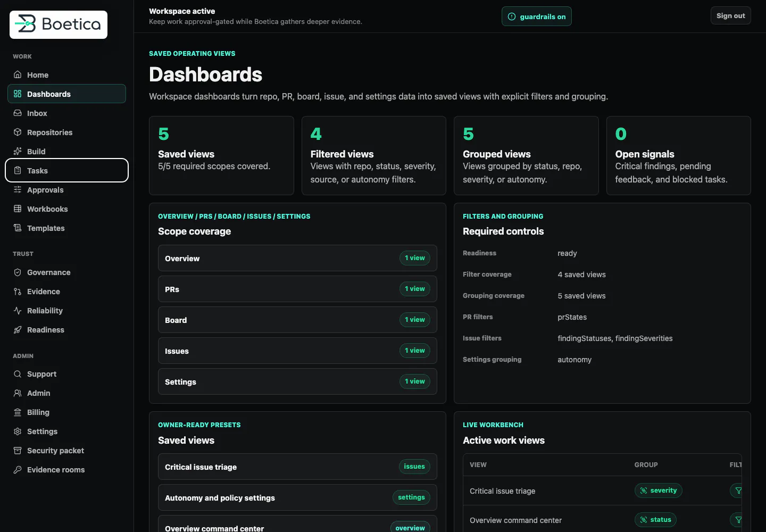Click the Readiness rocket icon
This screenshot has width=766, height=532.
click(18, 330)
